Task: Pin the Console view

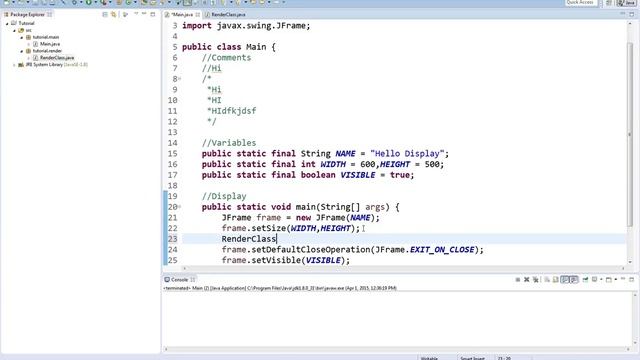Action: pyautogui.click(x=585, y=280)
